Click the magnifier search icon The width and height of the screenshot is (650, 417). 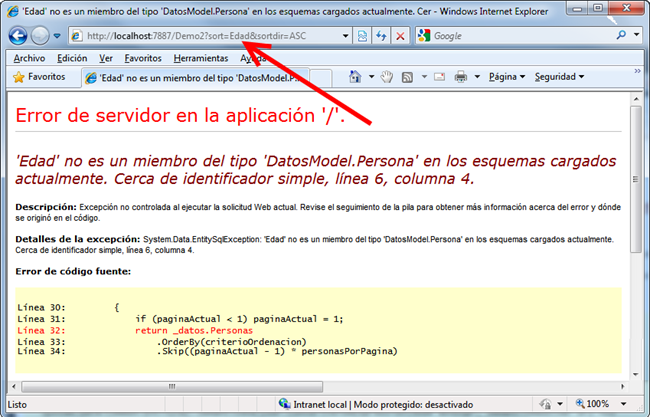coord(621,35)
